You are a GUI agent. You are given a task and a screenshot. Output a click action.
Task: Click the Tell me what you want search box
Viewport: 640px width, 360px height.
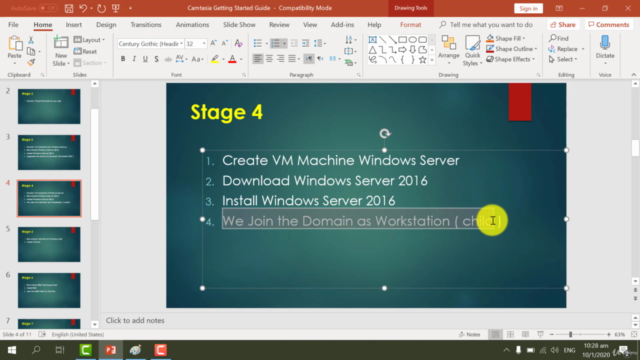click(486, 24)
